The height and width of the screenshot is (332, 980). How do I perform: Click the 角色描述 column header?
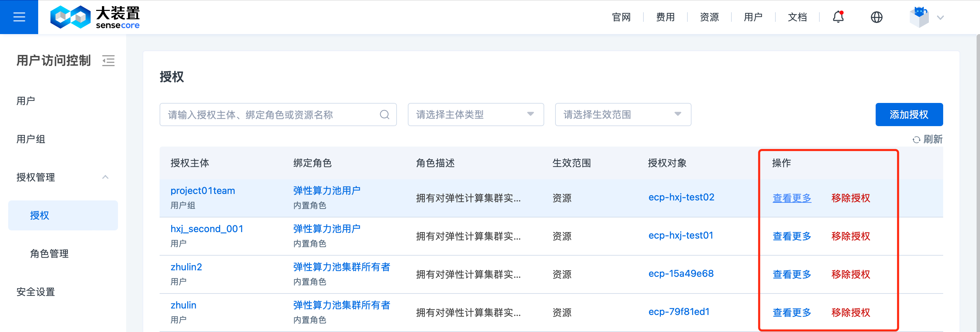click(435, 163)
